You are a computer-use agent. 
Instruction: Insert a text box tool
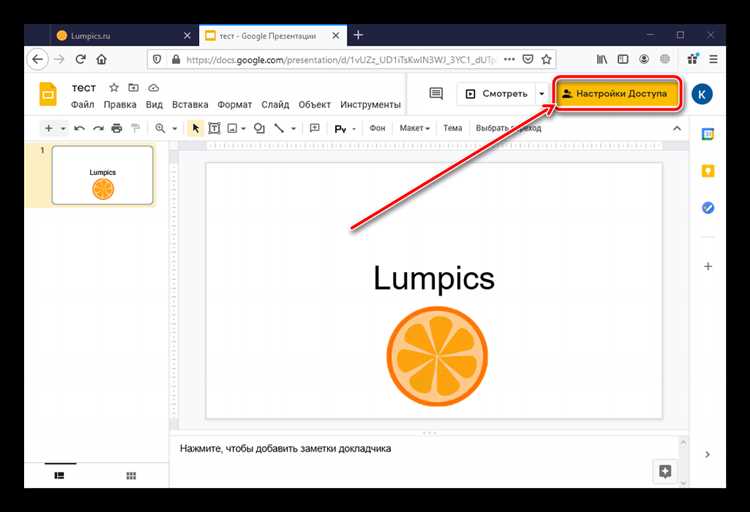pos(214,128)
